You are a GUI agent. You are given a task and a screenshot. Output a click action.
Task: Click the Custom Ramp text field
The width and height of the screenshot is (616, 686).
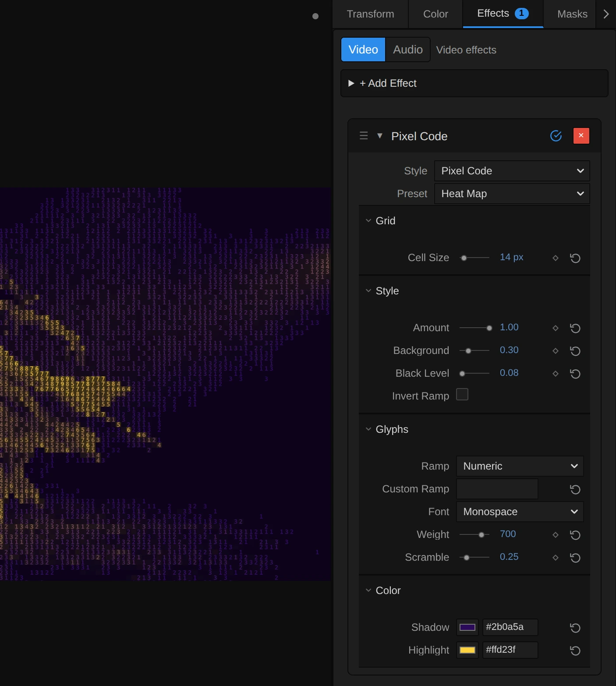(x=497, y=489)
